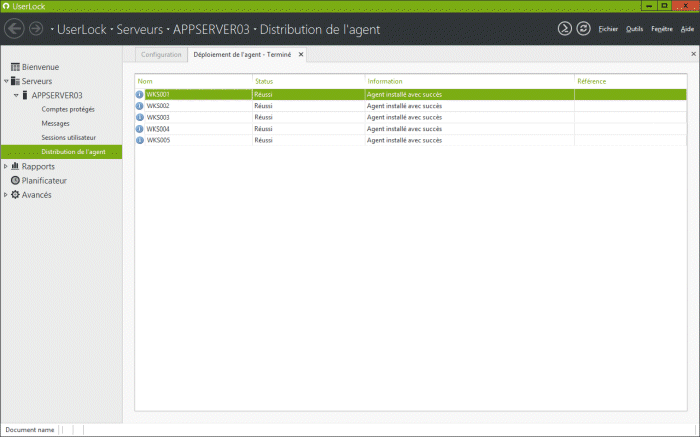Click the forward navigation arrow
700x437 pixels.
[36, 29]
